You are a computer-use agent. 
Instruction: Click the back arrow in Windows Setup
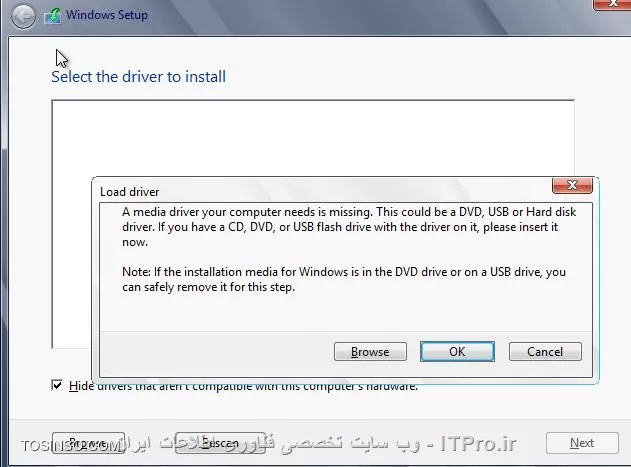tap(23, 16)
